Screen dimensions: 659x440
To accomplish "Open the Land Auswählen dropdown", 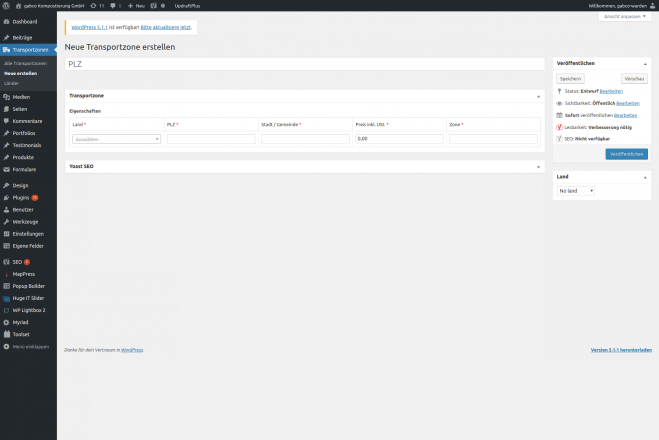I will 116,139.
